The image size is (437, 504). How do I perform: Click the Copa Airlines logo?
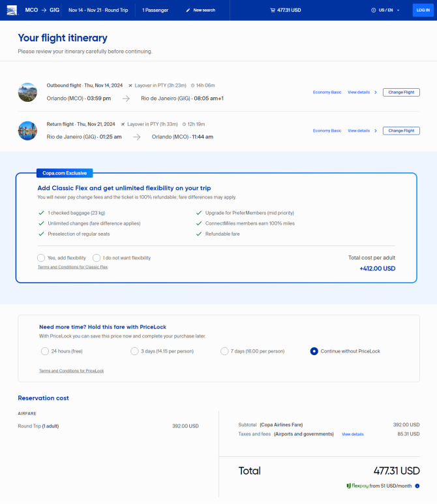point(12,10)
